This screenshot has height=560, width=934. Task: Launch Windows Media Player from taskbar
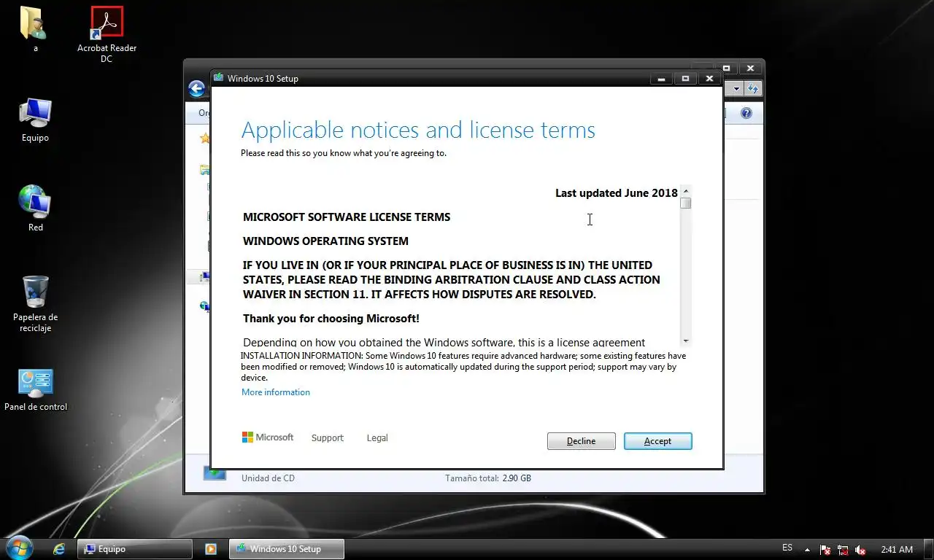tap(210, 549)
